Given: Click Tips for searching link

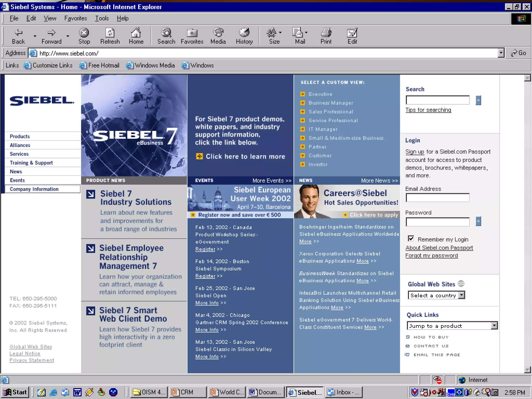Looking at the screenshot, I should pyautogui.click(x=428, y=110).
